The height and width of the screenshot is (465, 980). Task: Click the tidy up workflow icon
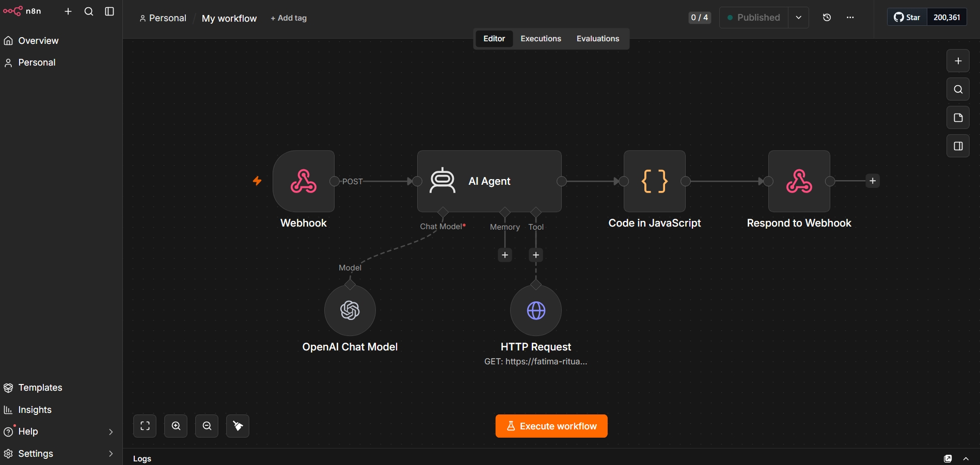pos(238,426)
